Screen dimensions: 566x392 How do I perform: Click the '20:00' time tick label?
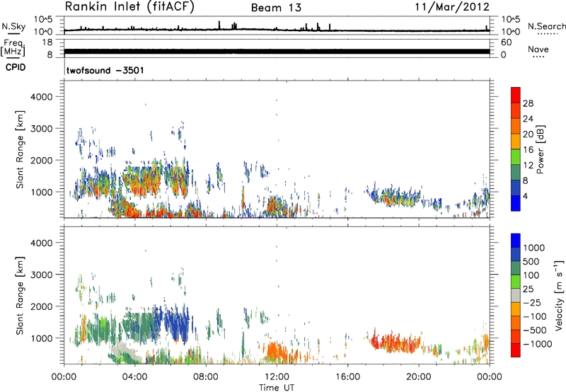pos(418,377)
